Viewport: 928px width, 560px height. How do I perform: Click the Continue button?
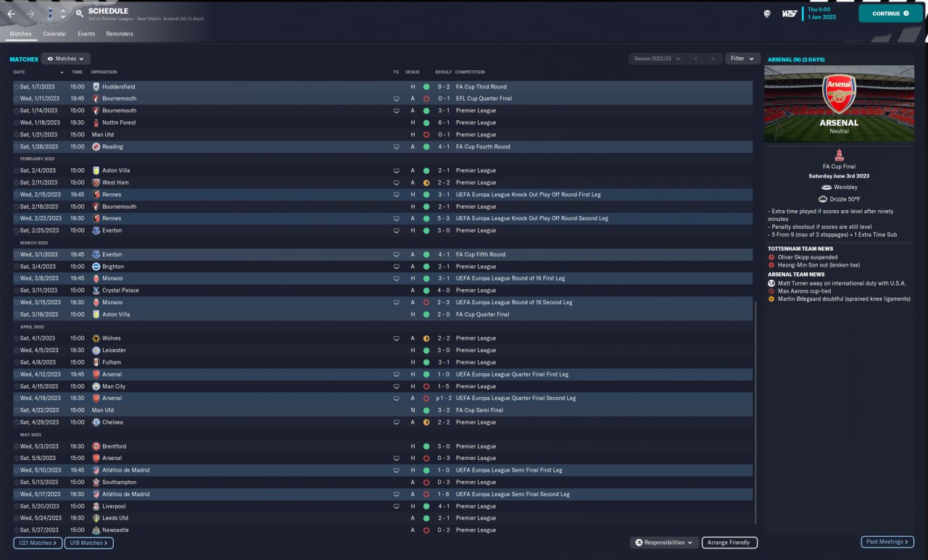point(891,14)
